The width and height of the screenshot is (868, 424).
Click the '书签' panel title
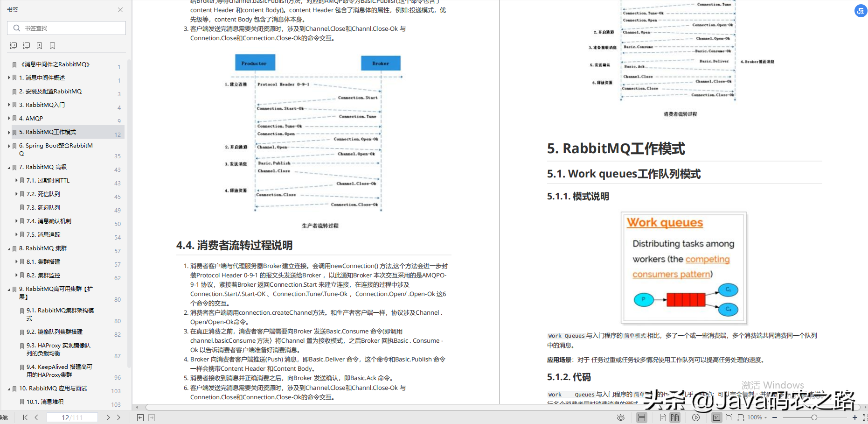[13, 9]
